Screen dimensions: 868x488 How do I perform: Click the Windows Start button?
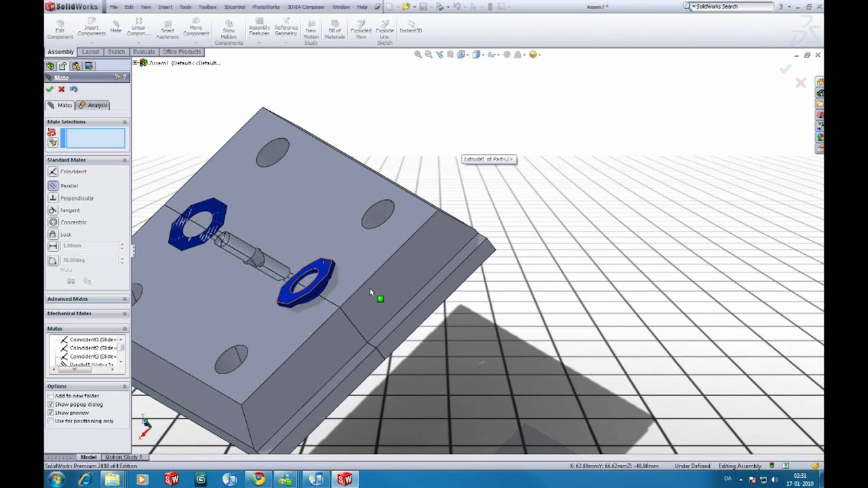tap(56, 479)
